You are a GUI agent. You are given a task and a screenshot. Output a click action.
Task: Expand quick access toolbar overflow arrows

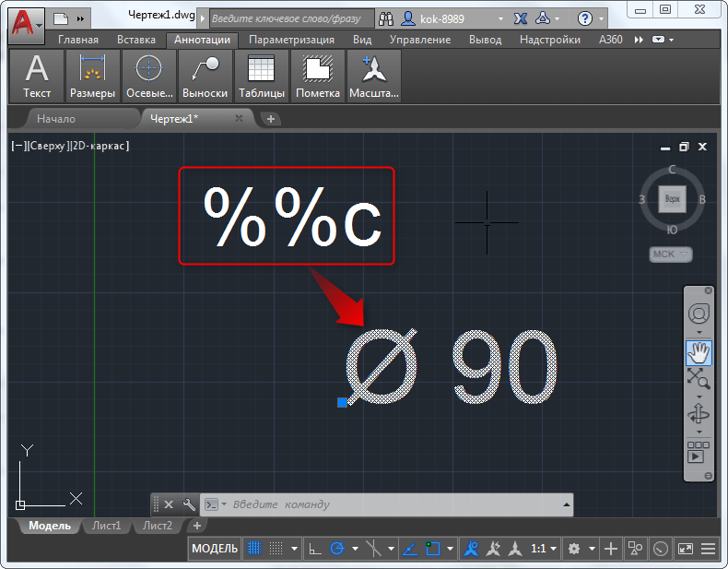click(81, 19)
